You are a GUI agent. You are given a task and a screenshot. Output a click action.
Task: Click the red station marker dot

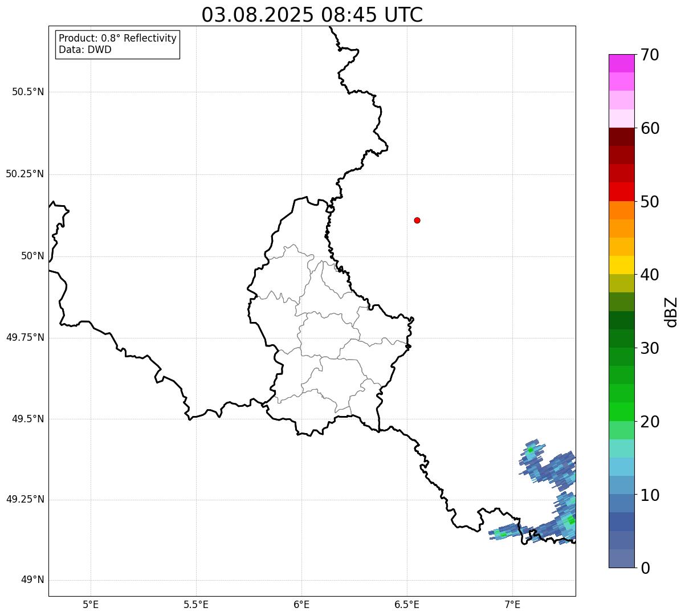417,220
